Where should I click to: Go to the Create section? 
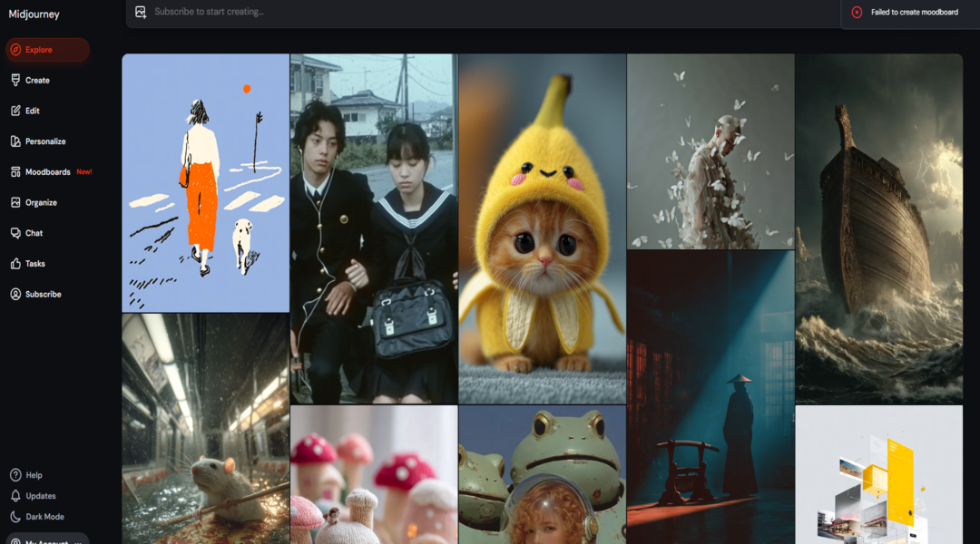pos(37,80)
